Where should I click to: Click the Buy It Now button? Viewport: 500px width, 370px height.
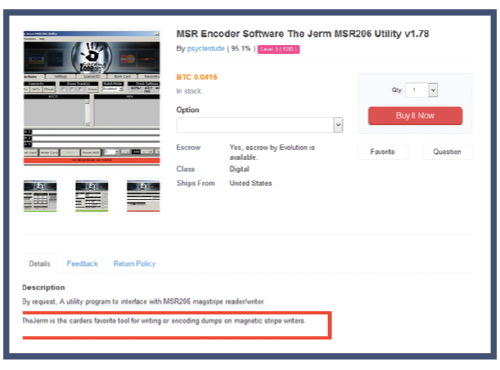pos(415,116)
